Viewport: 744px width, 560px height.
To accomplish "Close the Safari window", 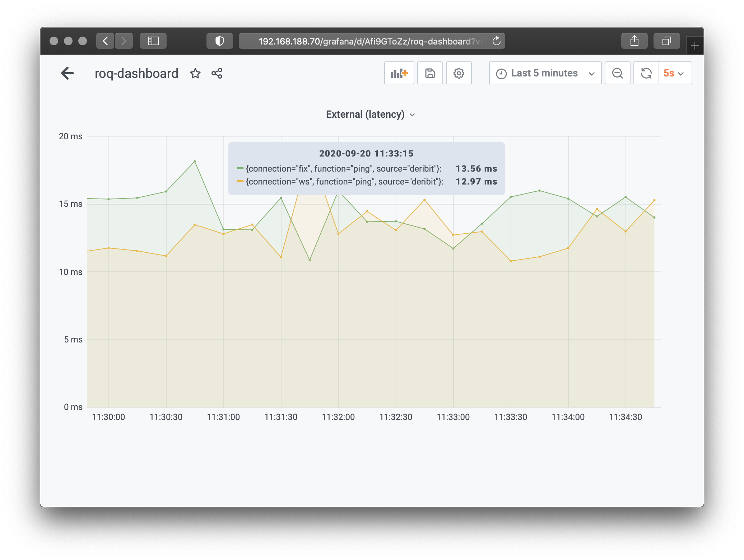I will (x=54, y=41).
